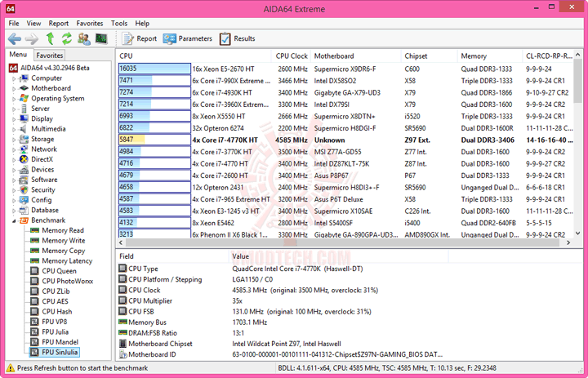588x378 pixels.
Task: Sort by the Memory column header
Action: click(490, 56)
